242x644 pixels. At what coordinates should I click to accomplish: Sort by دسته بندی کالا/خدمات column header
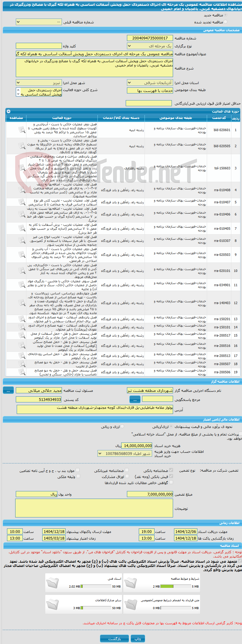pyautogui.click(x=121, y=118)
